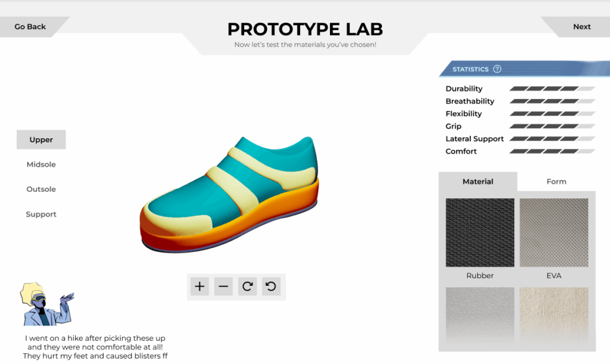Proceed with the Next button

click(x=581, y=27)
